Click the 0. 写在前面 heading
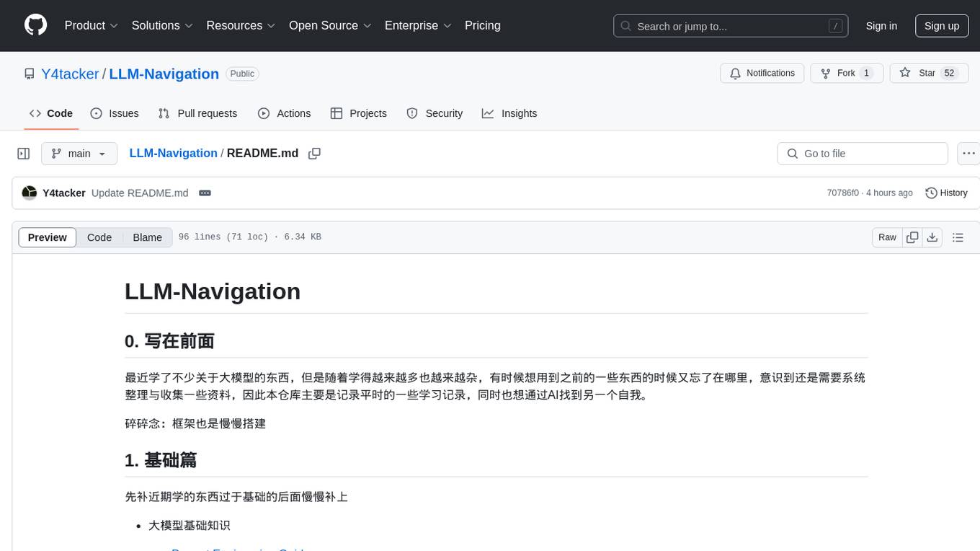Screen dimensions: 980x551 tap(169, 341)
